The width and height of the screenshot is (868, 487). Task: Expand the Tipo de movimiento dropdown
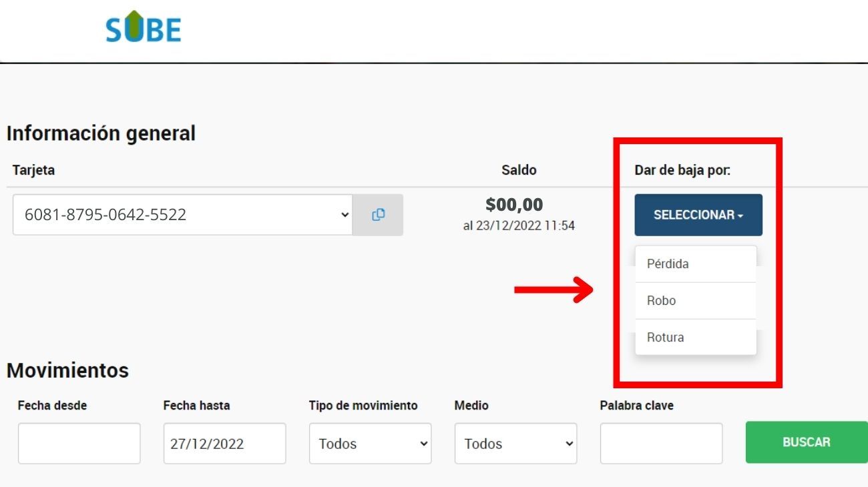(371, 444)
